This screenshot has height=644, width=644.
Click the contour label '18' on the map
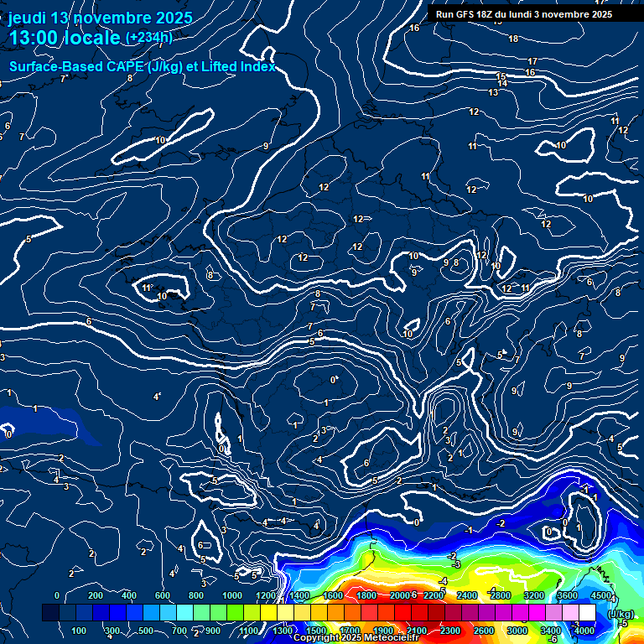[x=513, y=39]
